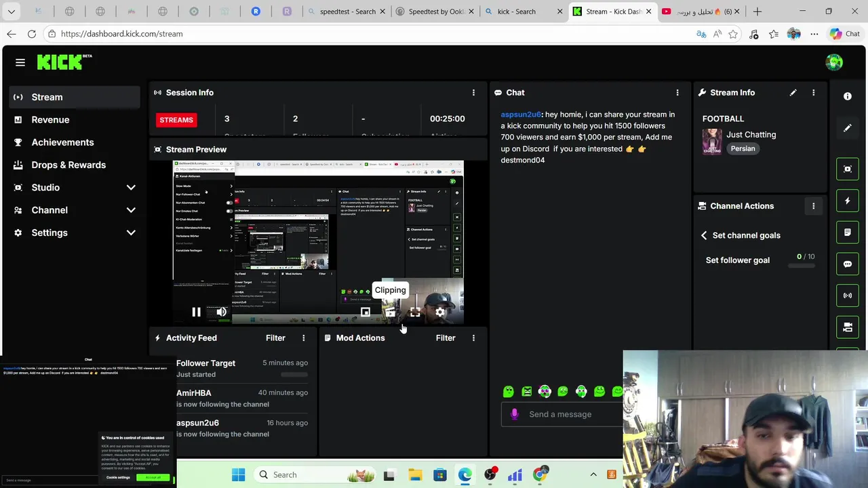Click the stream preview icon in right rail
Screen dimensions: 868x488
coord(847,169)
